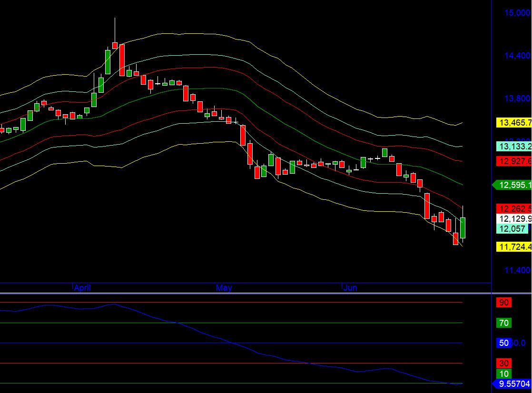This screenshot has height=393, width=532.
Task: Select the 13,800 price axis label
Action: coord(517,98)
